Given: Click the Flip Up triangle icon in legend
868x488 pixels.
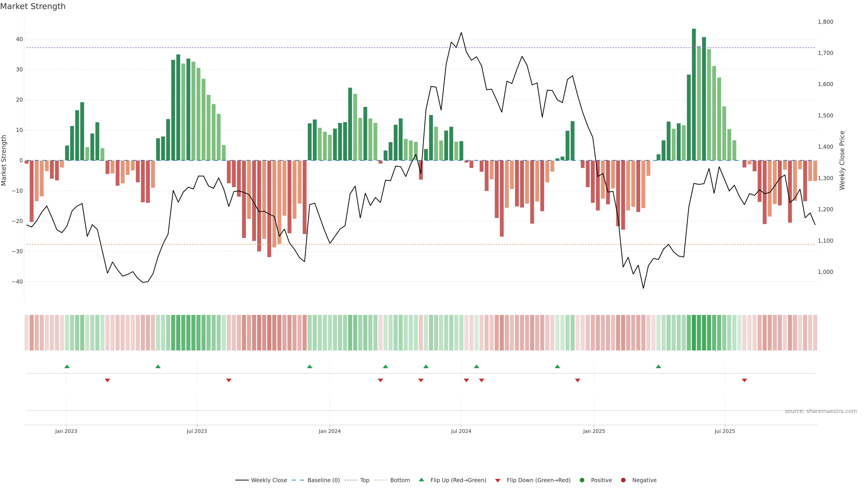Looking at the screenshot, I should tap(421, 480).
